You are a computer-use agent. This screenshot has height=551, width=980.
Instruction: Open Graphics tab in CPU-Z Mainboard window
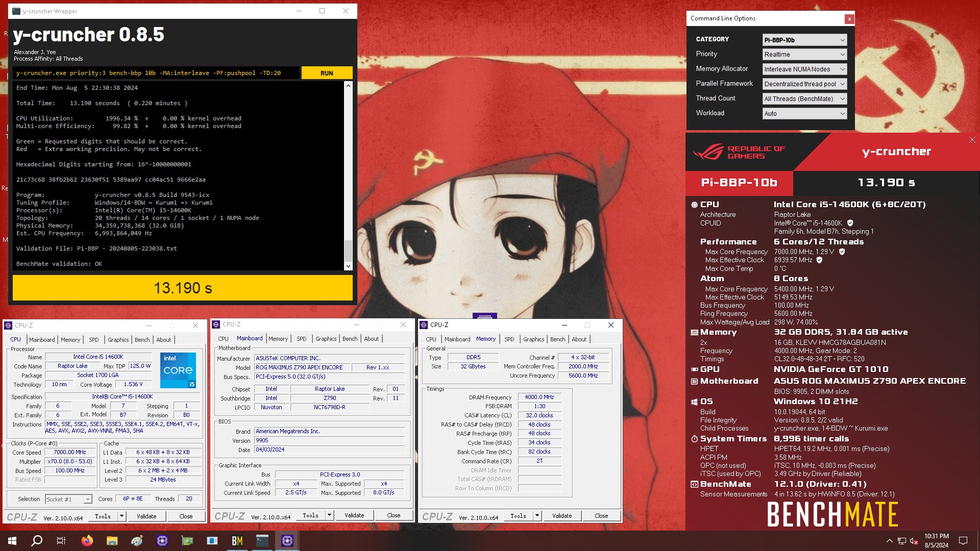point(326,339)
